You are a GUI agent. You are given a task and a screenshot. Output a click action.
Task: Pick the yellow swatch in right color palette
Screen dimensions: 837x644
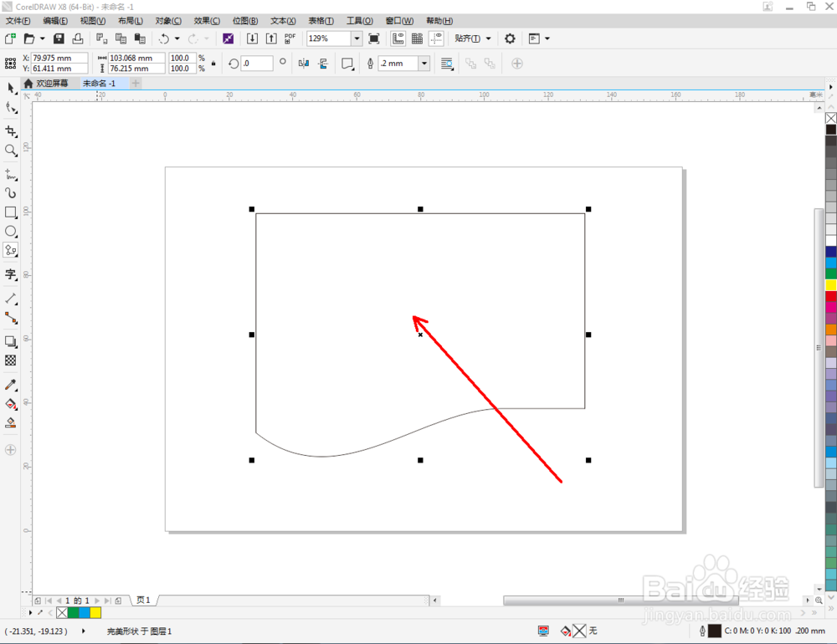coord(831,285)
